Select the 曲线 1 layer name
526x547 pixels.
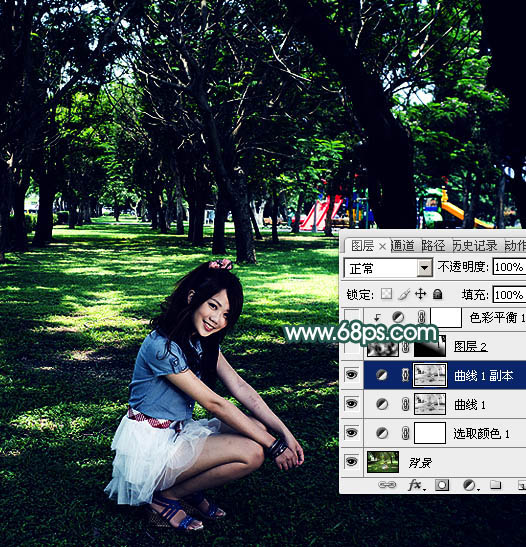469,405
